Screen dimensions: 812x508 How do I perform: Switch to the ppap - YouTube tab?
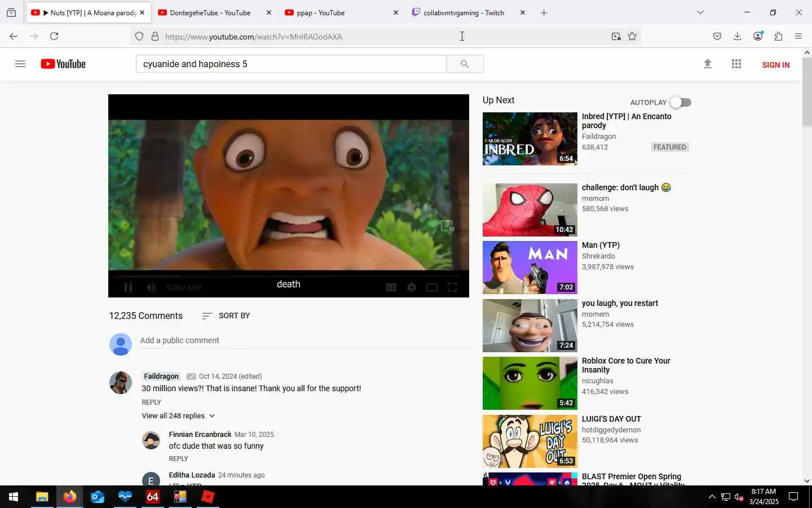[341, 12]
